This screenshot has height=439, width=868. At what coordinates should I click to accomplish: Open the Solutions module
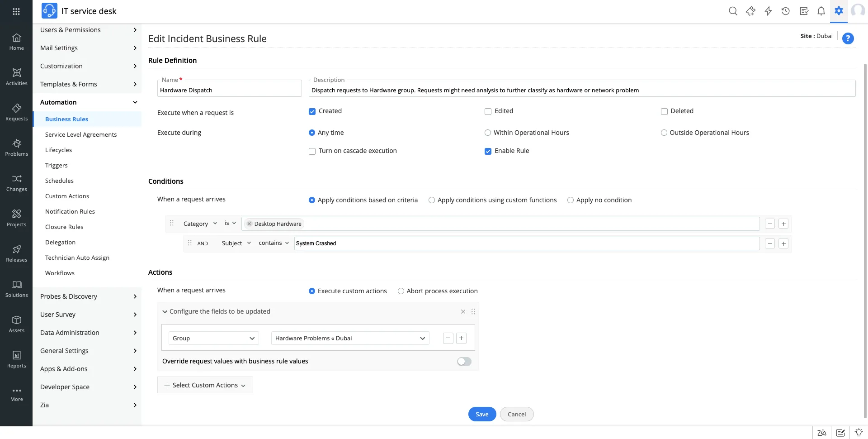click(x=16, y=289)
